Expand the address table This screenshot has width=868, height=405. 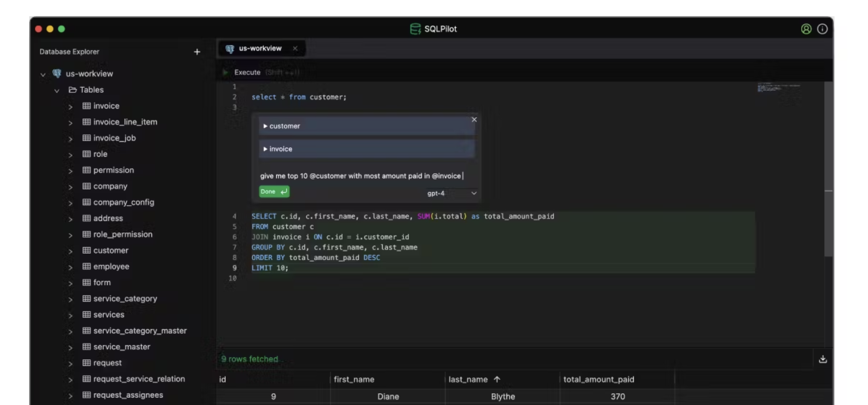(x=70, y=219)
